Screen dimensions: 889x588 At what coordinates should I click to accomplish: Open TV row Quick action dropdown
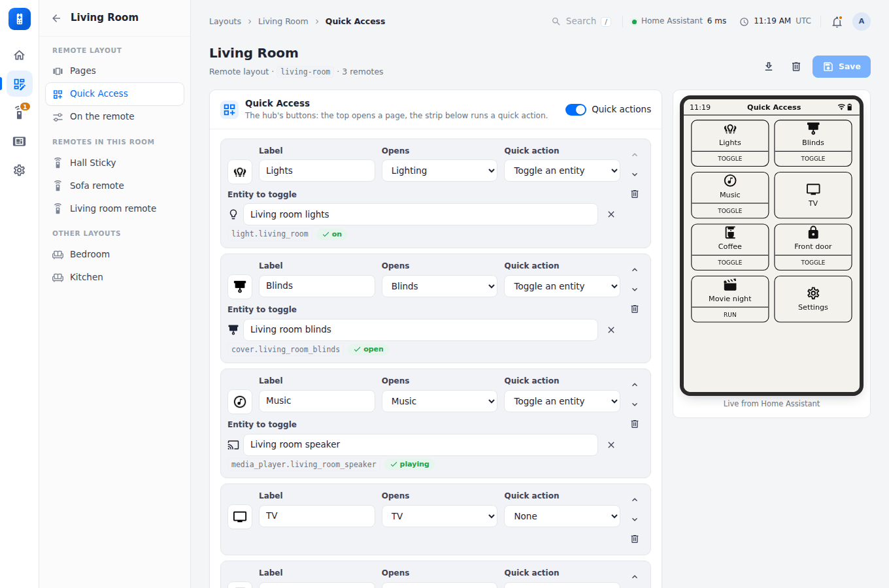[x=562, y=516]
